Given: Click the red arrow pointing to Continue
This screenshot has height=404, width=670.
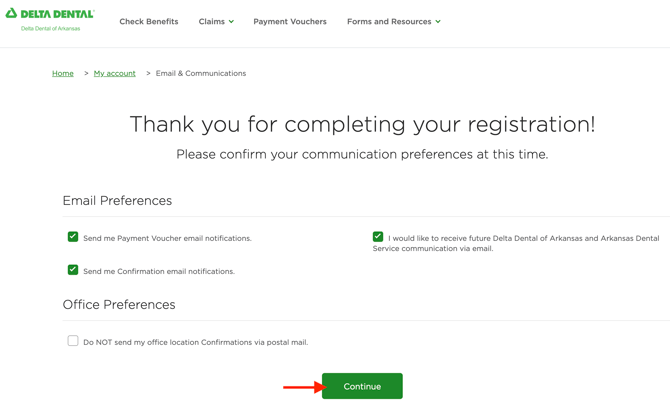Looking at the screenshot, I should point(302,387).
